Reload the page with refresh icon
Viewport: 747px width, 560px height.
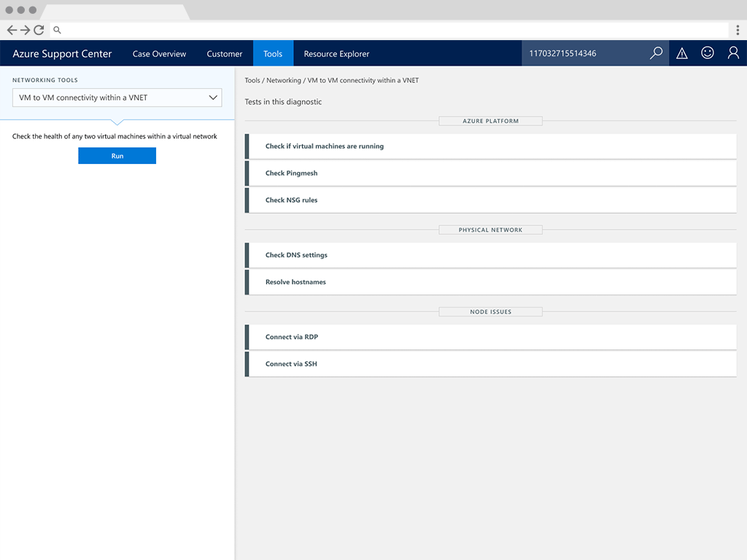[39, 30]
